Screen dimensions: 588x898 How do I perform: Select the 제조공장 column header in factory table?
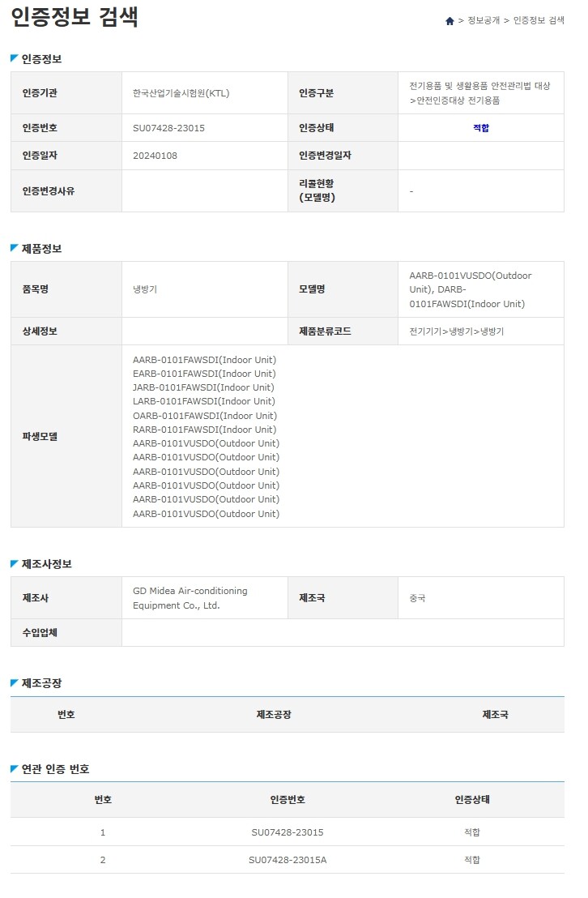coord(274,715)
